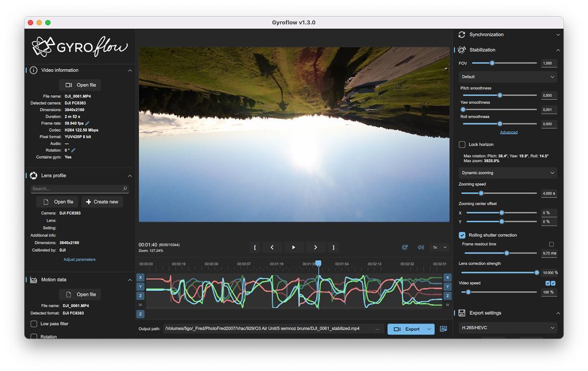Enable the Lock horizon checkbox

(x=462, y=145)
